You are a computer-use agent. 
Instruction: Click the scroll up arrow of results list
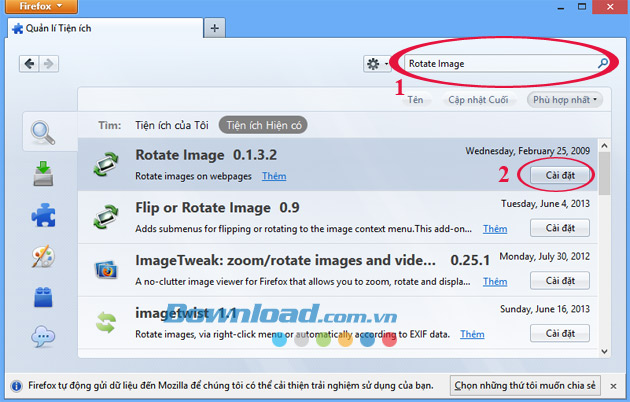click(604, 145)
